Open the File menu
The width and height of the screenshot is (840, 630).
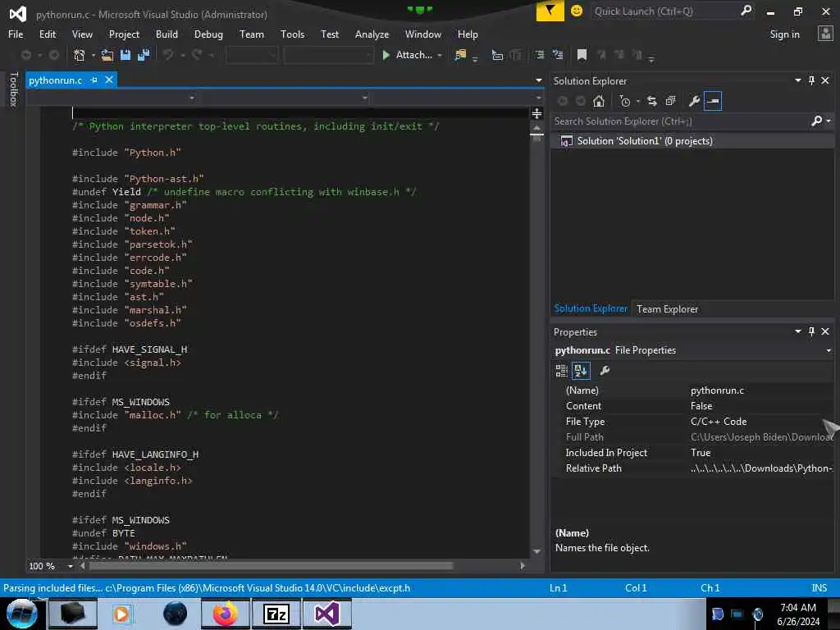tap(16, 34)
